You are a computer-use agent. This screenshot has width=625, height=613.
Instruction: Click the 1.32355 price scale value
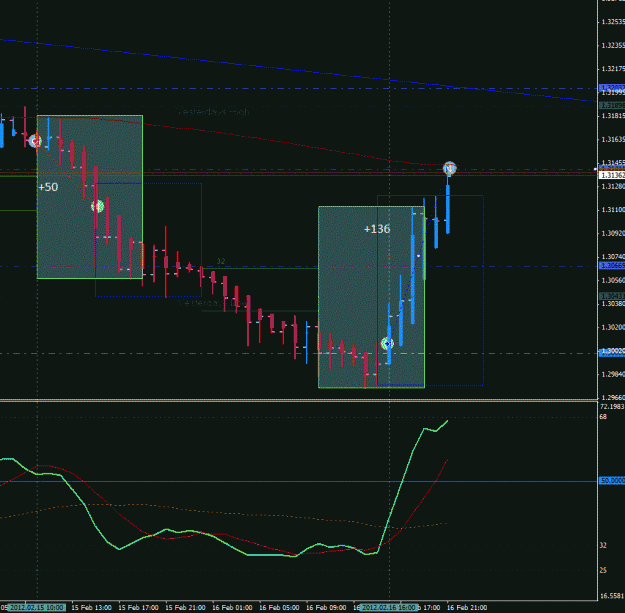[x=613, y=45]
